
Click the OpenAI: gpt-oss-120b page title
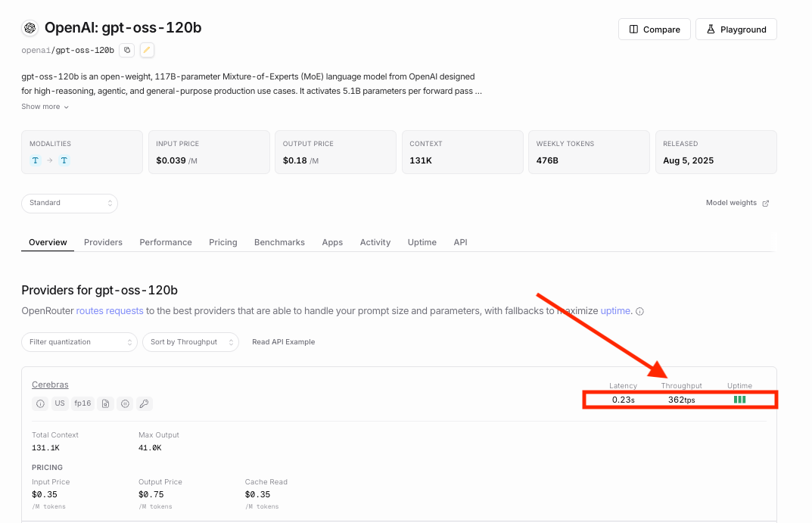(x=123, y=27)
